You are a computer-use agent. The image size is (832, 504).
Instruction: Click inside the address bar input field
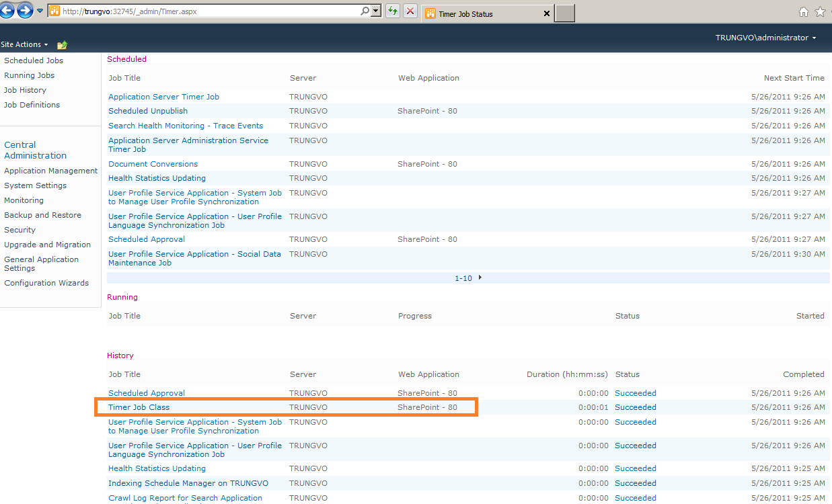(202, 11)
